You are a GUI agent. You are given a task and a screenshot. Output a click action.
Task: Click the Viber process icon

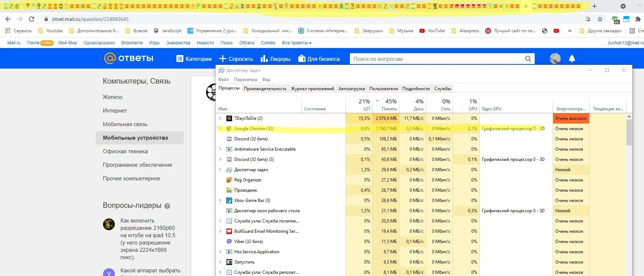(x=229, y=242)
